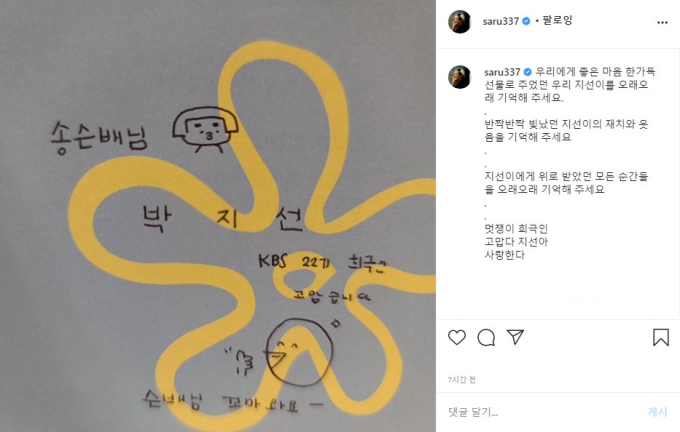The height and width of the screenshot is (432, 680).
Task: Open saru337 avatar beside caption
Action: [459, 77]
